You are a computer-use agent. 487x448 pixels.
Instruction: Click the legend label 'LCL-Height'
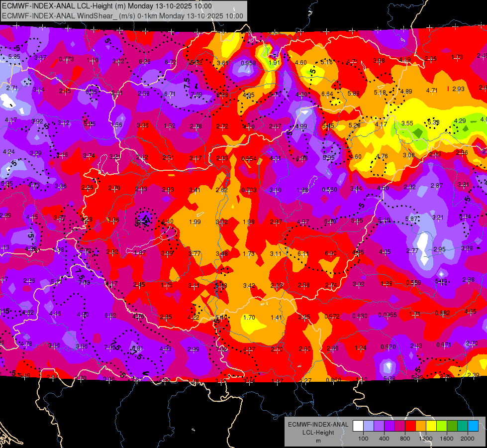(318, 433)
